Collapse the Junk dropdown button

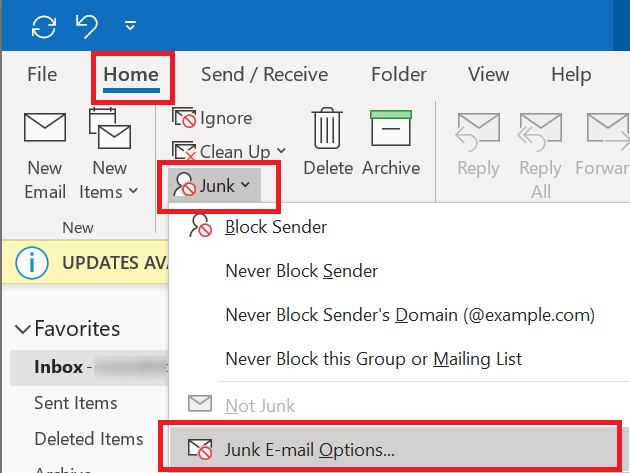pyautogui.click(x=214, y=185)
